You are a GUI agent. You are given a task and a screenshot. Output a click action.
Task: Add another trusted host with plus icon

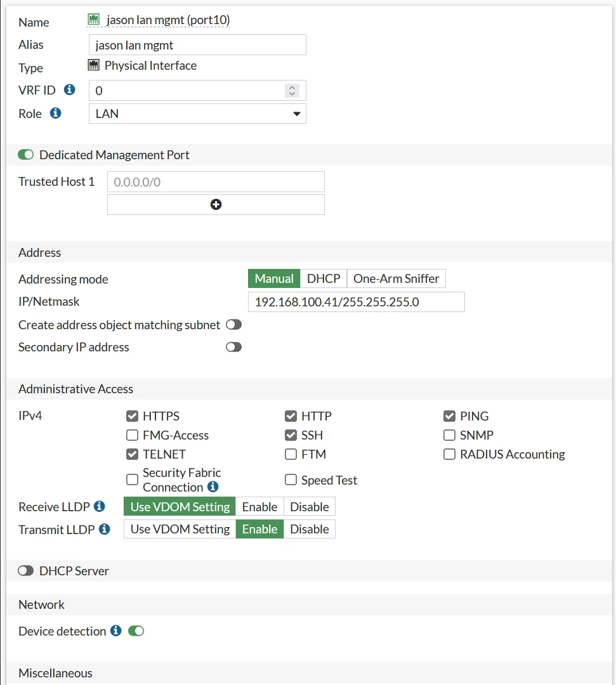(x=216, y=204)
